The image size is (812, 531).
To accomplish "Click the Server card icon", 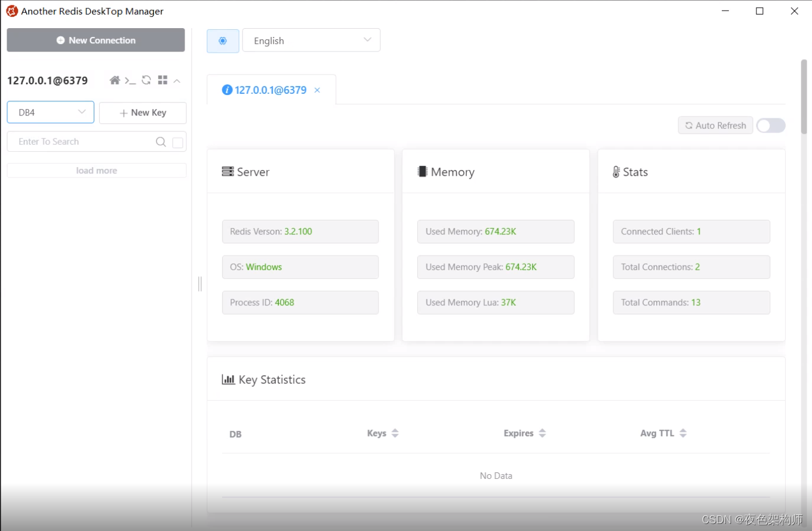I will pos(228,171).
